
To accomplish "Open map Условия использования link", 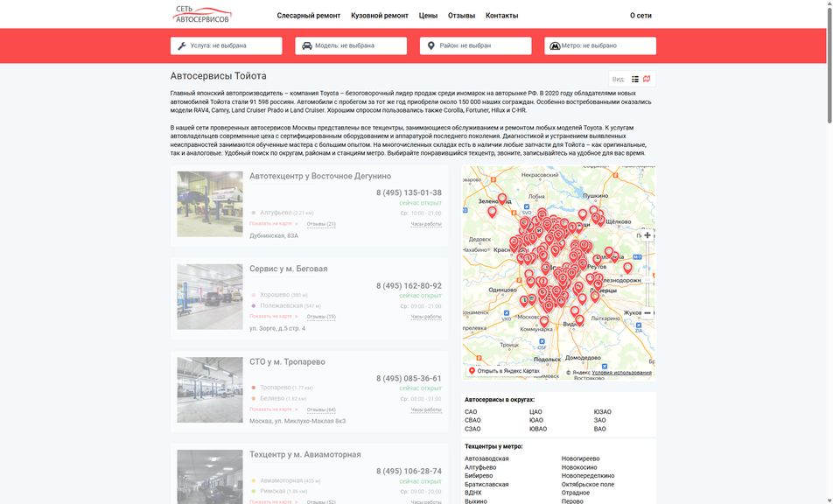I will [x=621, y=373].
